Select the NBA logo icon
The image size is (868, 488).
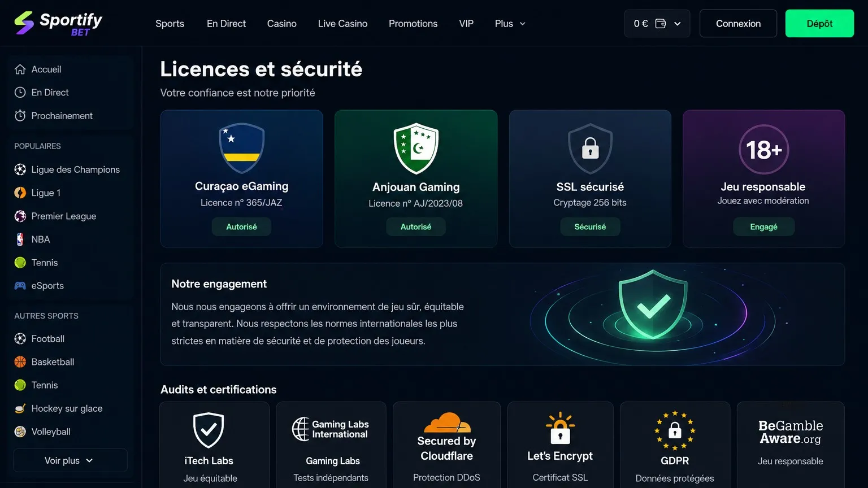click(x=20, y=239)
